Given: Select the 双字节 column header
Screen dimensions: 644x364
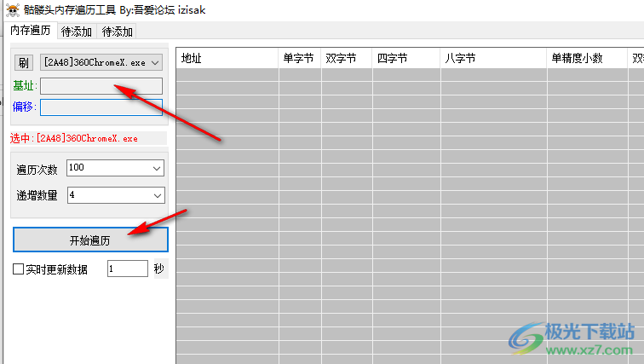Looking at the screenshot, I should (347, 58).
